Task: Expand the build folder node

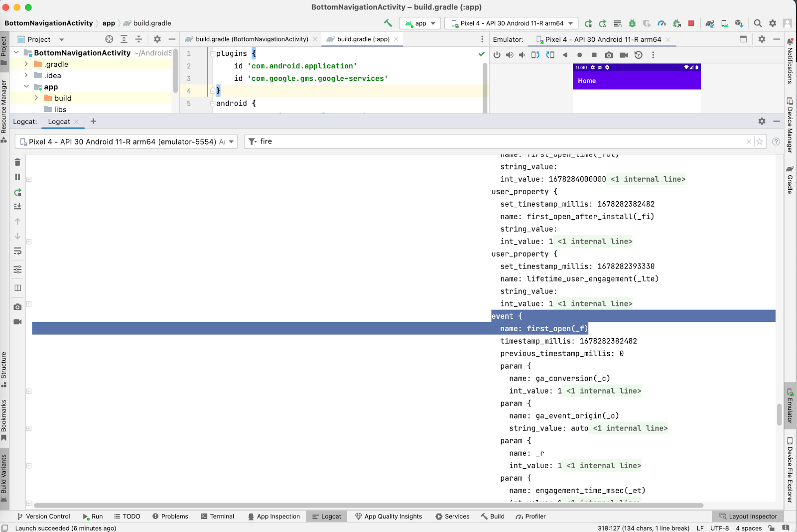Action: 36,98
